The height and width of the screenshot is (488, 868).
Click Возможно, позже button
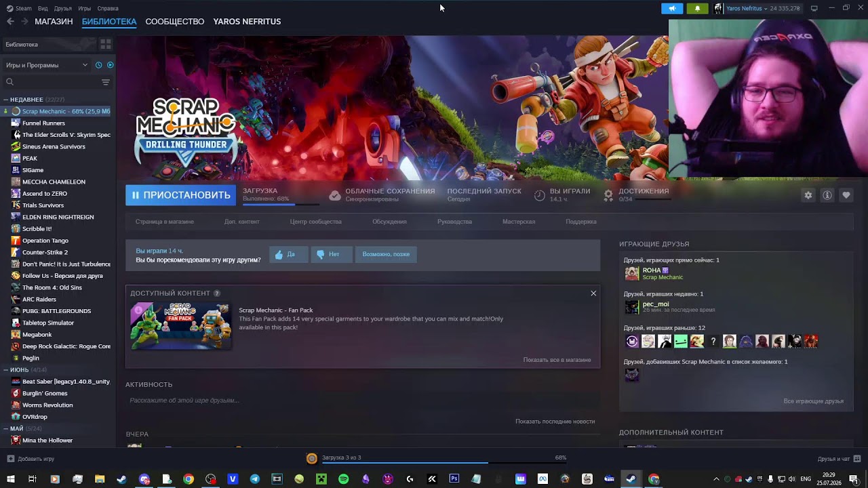coord(386,254)
